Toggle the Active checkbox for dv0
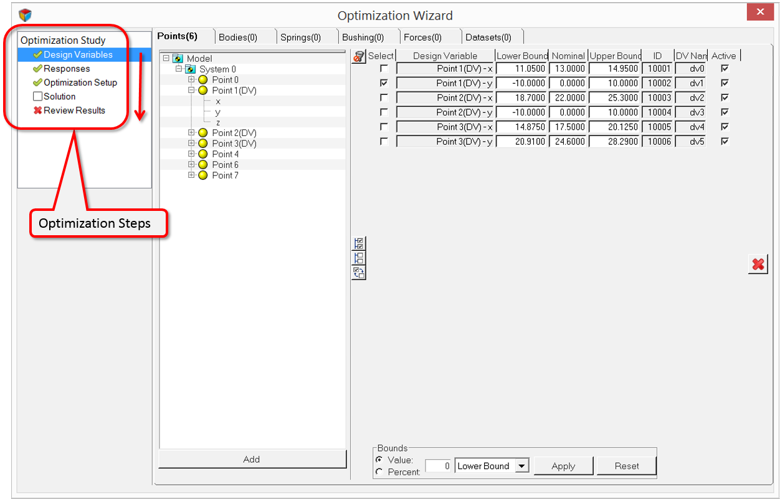The width and height of the screenshot is (782, 501). coord(725,68)
